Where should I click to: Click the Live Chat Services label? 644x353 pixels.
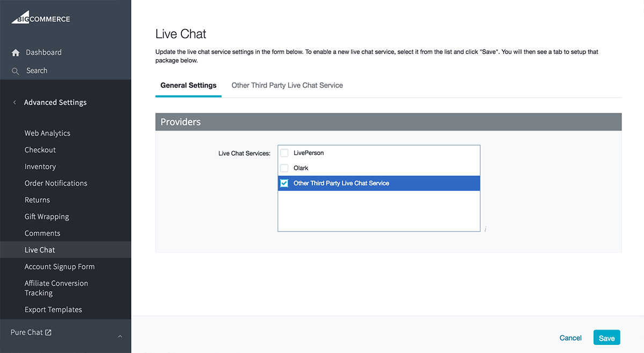[x=244, y=154]
